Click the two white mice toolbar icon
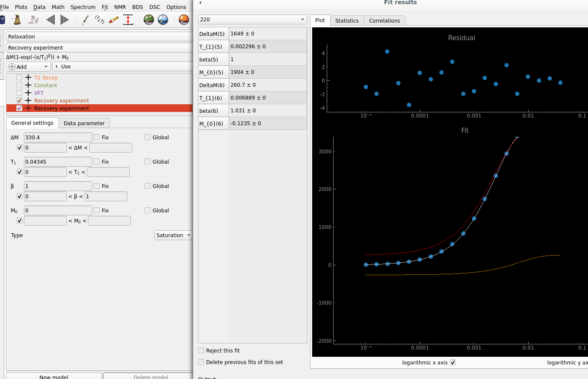 [33, 20]
